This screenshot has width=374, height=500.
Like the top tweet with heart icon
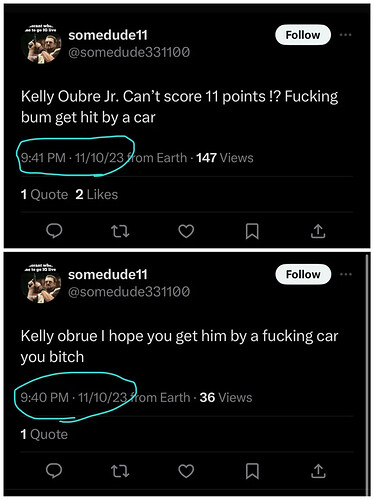186,231
